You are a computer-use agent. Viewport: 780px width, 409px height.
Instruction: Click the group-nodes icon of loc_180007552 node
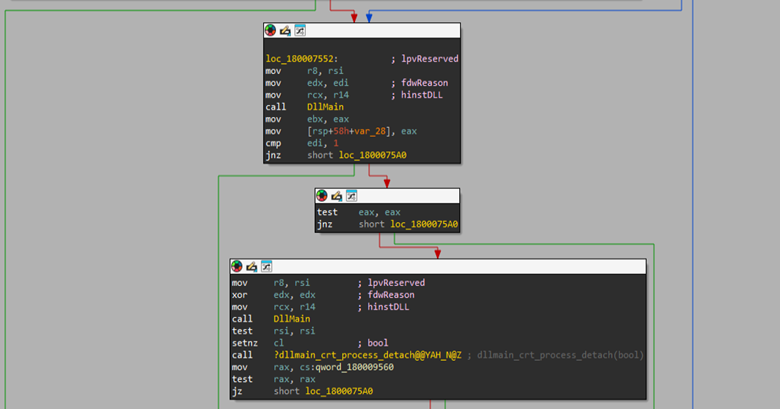(x=298, y=31)
